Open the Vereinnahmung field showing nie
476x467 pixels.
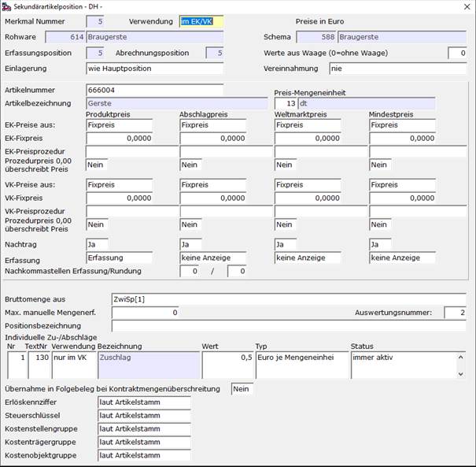(x=397, y=69)
